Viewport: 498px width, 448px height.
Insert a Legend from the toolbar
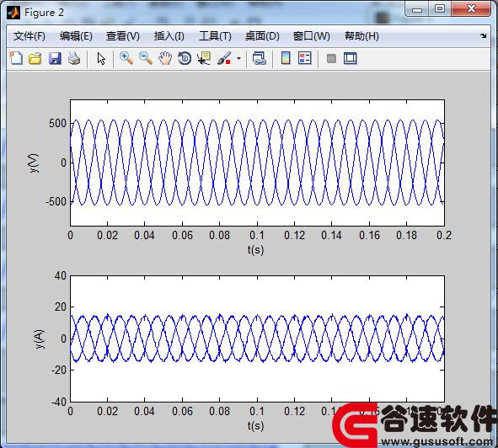pyautogui.click(x=304, y=58)
